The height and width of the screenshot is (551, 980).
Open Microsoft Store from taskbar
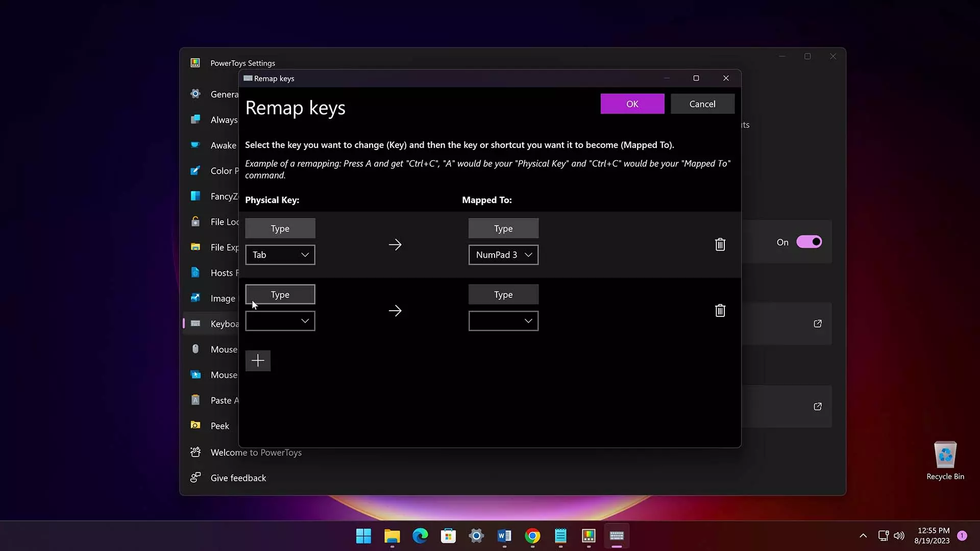point(448,536)
